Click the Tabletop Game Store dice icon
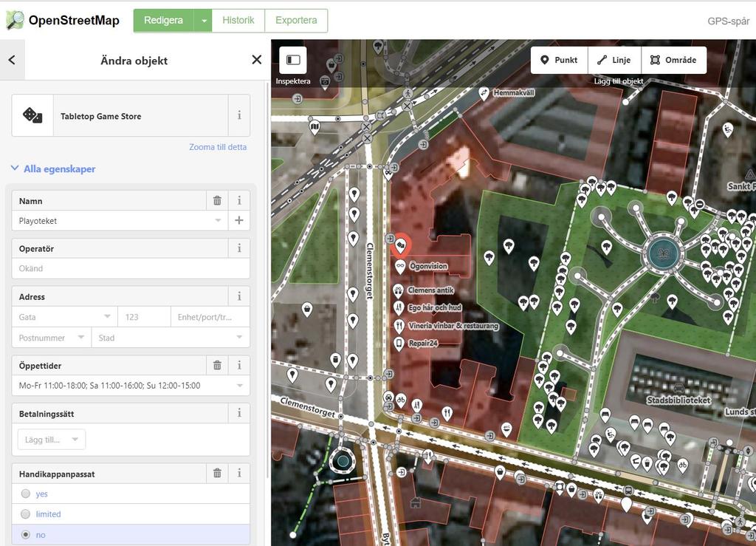 32,115
